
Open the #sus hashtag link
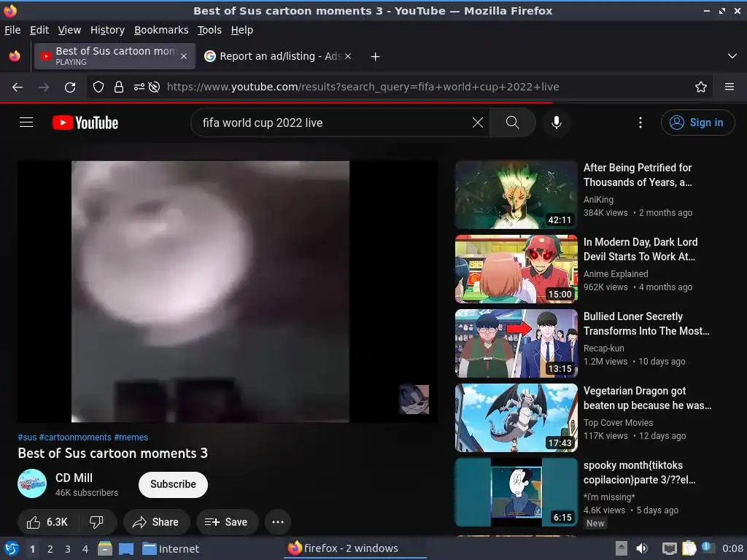click(27, 437)
